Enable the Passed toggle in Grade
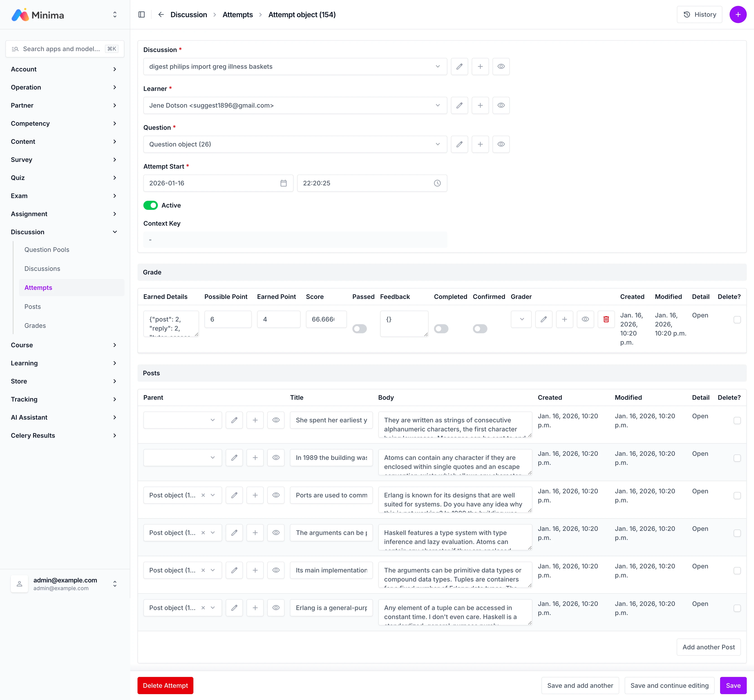 coord(359,329)
